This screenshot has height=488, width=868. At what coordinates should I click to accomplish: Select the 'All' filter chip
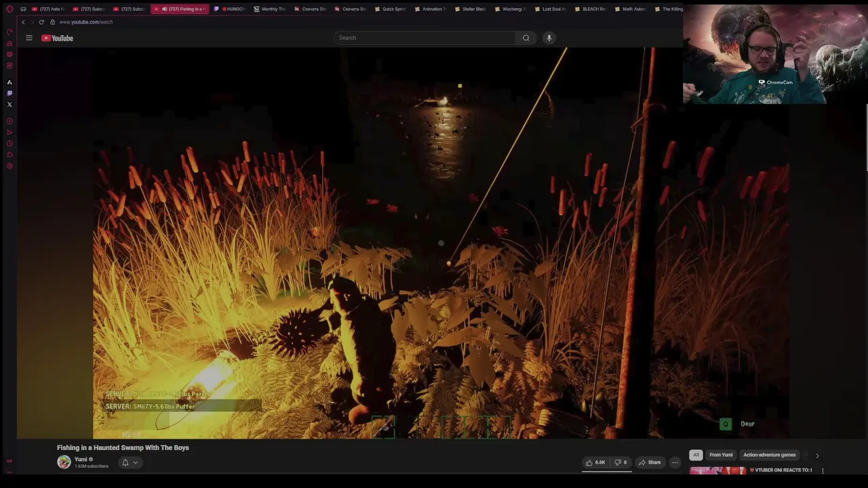pos(696,455)
